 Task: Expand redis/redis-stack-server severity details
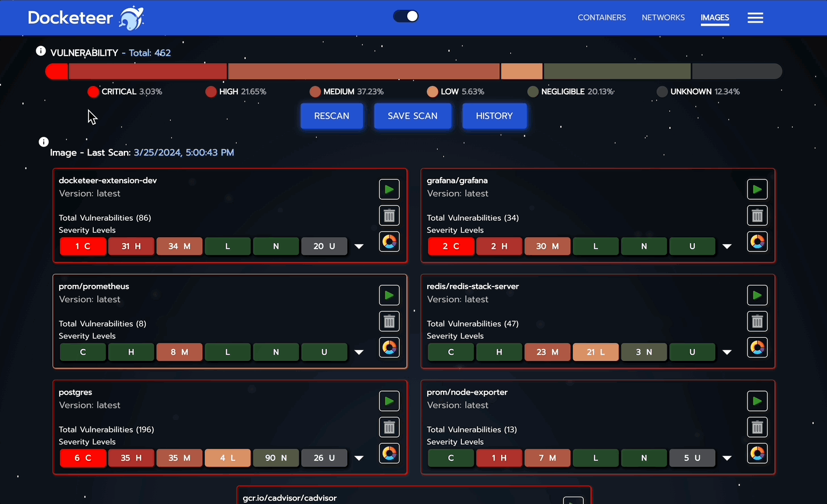pyautogui.click(x=727, y=352)
